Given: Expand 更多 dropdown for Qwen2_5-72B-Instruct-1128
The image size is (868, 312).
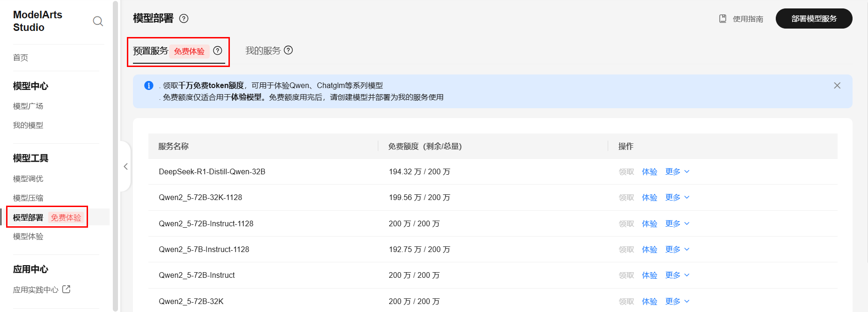Looking at the screenshot, I should [x=677, y=224].
